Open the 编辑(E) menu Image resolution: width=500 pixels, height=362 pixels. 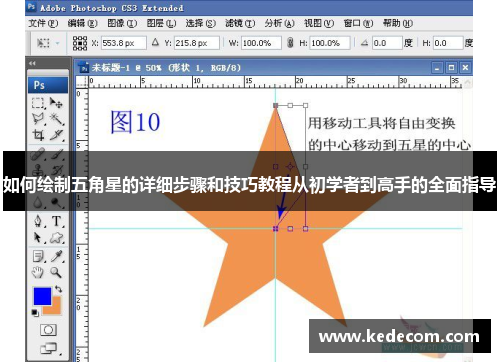pyautogui.click(x=82, y=23)
